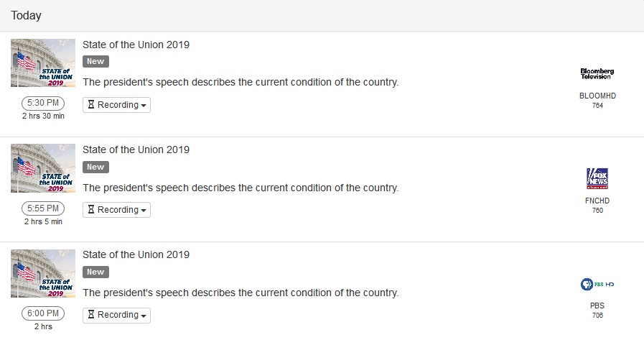Click the Fox News channel logo
This screenshot has height=340, width=644.
click(597, 178)
